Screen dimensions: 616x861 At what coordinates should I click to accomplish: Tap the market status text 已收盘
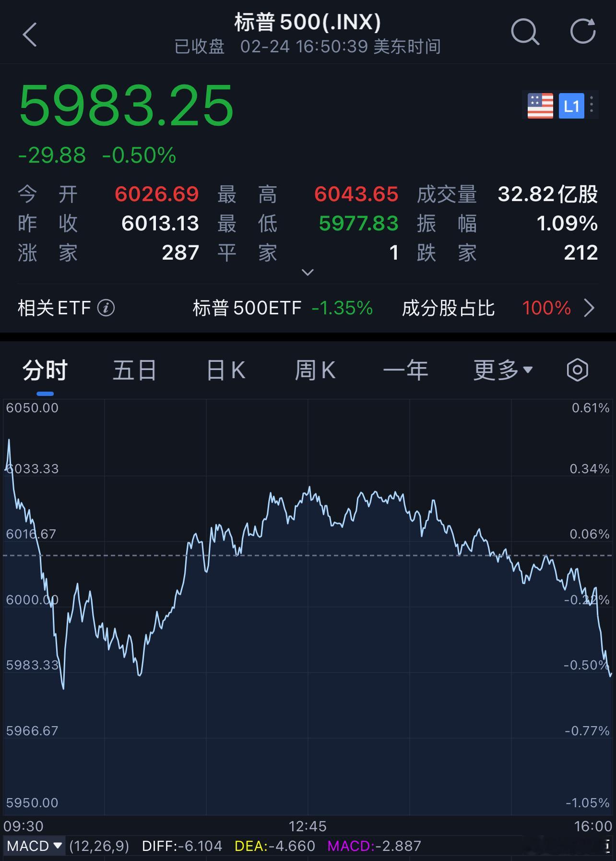pos(199,47)
